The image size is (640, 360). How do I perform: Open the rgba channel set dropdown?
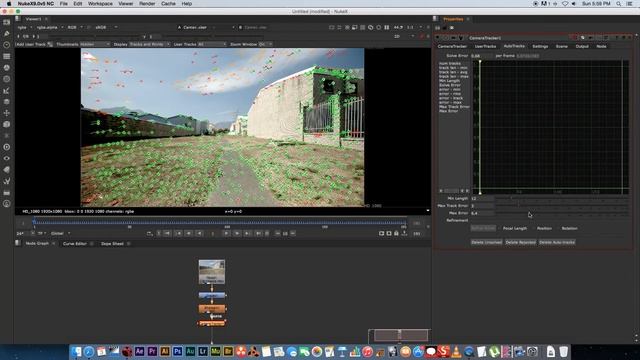coord(24,27)
